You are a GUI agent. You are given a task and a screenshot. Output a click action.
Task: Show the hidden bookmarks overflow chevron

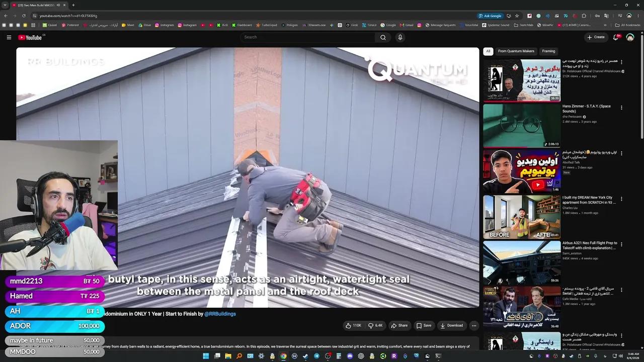click(x=606, y=25)
